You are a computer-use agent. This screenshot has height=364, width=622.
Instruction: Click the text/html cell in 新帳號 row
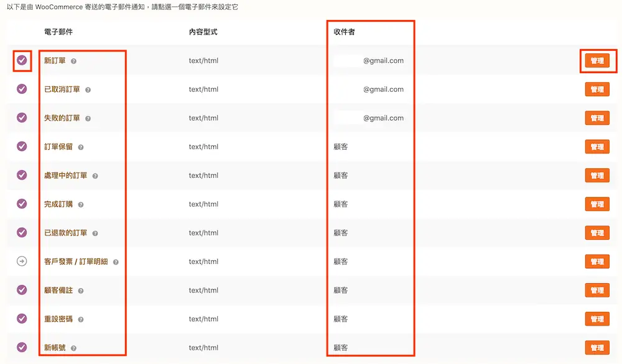coord(203,348)
